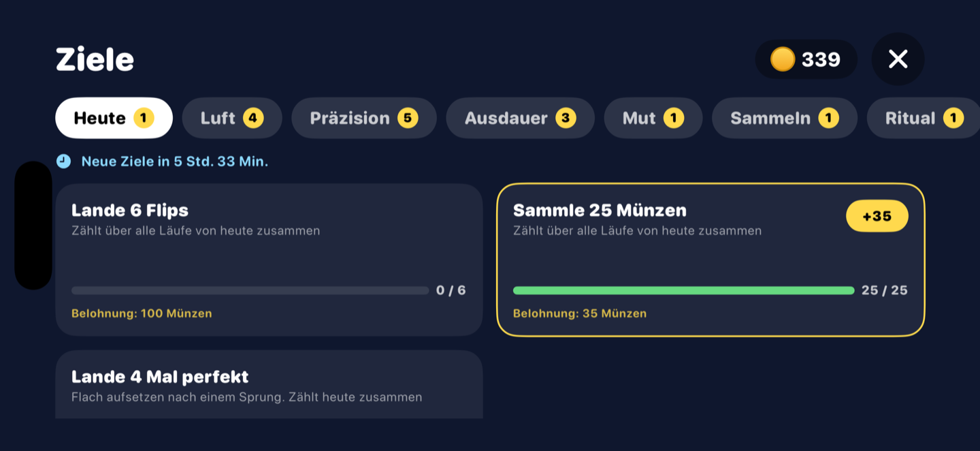The width and height of the screenshot is (980, 451).
Task: Tap the badge showing 4 on Luft
Action: (252, 118)
